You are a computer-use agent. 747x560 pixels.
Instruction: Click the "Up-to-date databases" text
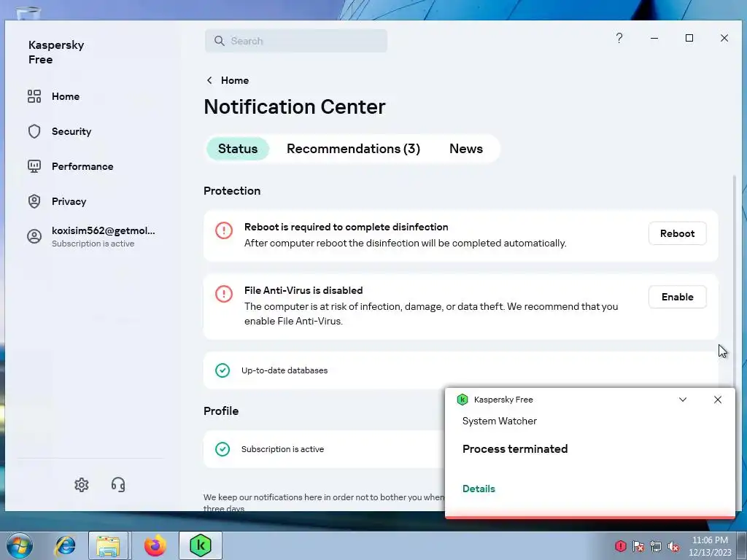pyautogui.click(x=285, y=370)
